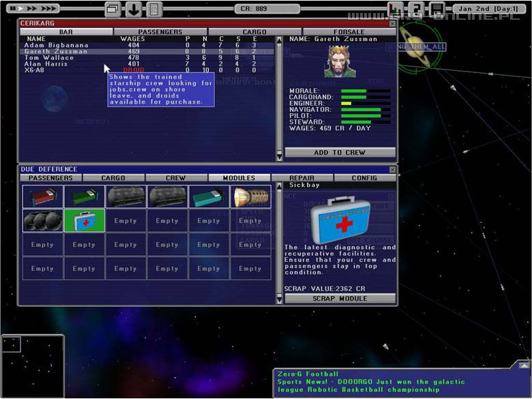The image size is (532, 399).
Task: Open the station CARGO tab in Cerikarg
Action: click(x=254, y=32)
